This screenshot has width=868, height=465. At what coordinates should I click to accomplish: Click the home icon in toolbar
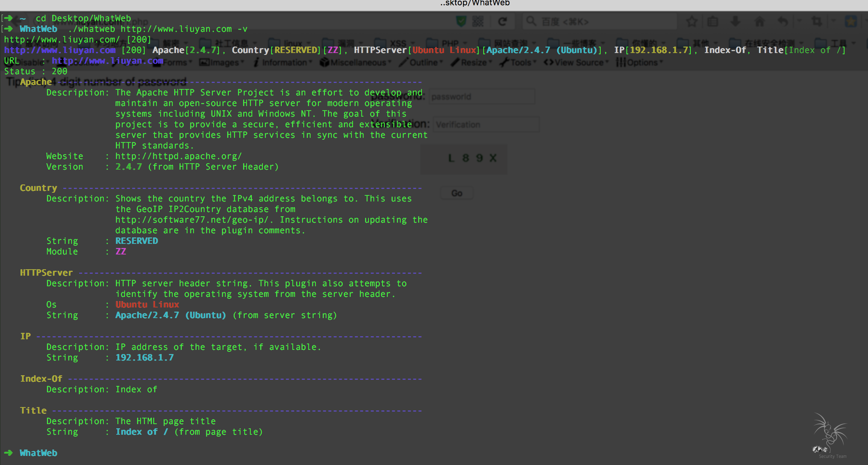point(760,22)
